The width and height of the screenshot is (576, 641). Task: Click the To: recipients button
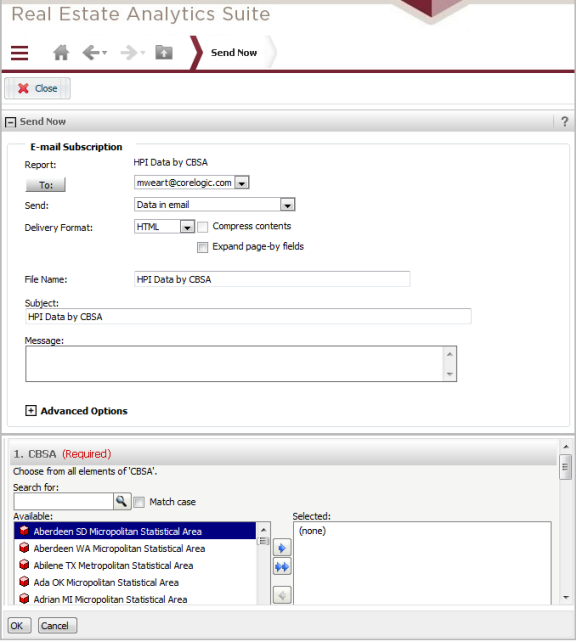tap(45, 185)
